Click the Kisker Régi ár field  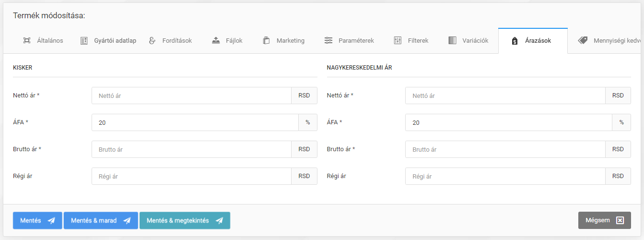[x=191, y=176]
